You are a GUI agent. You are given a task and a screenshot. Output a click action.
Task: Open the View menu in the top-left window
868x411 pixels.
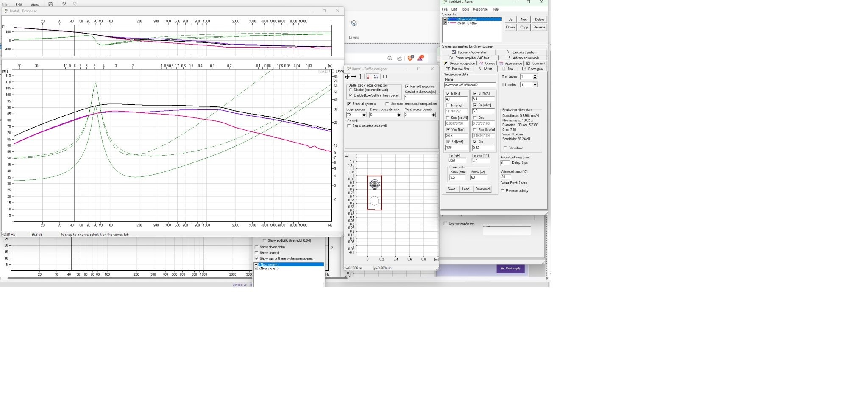coord(35,5)
